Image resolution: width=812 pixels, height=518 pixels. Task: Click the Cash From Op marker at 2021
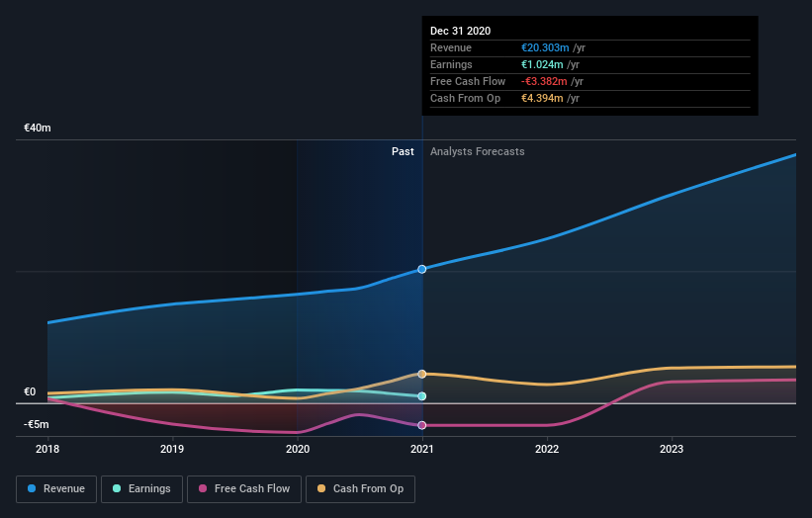click(422, 374)
